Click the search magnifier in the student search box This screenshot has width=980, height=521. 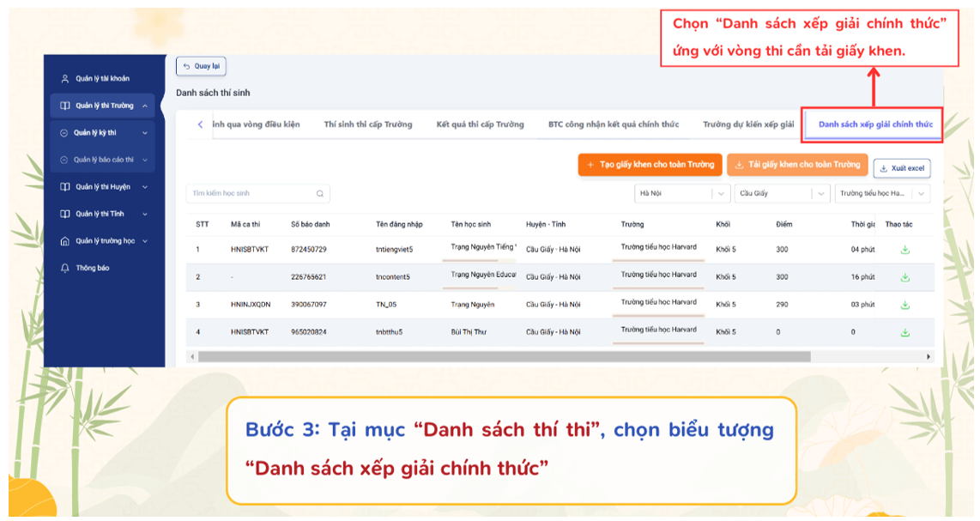321,193
